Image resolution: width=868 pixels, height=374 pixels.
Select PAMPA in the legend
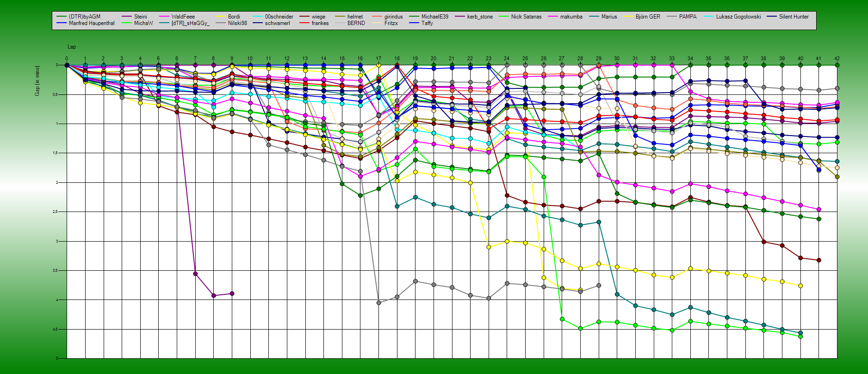click(688, 17)
